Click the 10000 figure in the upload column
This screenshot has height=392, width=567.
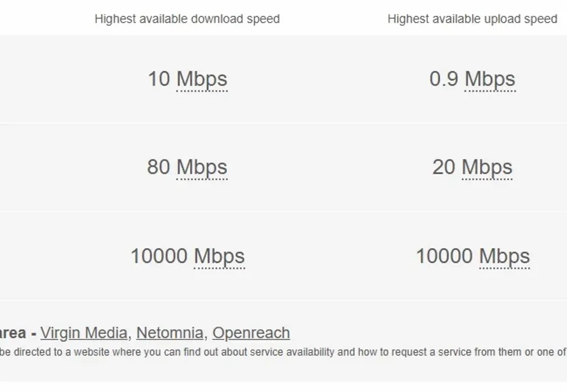click(x=444, y=256)
